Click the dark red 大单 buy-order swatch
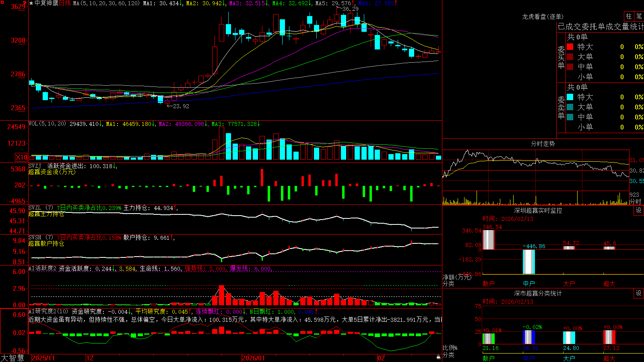 click(x=570, y=57)
